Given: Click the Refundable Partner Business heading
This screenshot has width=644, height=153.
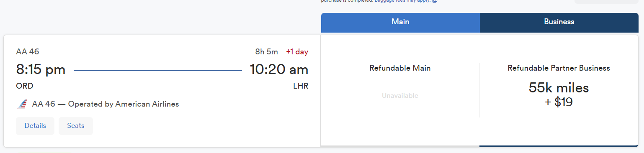Looking at the screenshot, I should [x=559, y=68].
